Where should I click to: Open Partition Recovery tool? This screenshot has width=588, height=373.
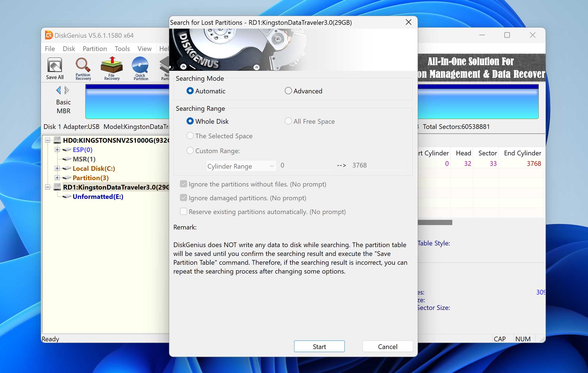[x=83, y=69]
